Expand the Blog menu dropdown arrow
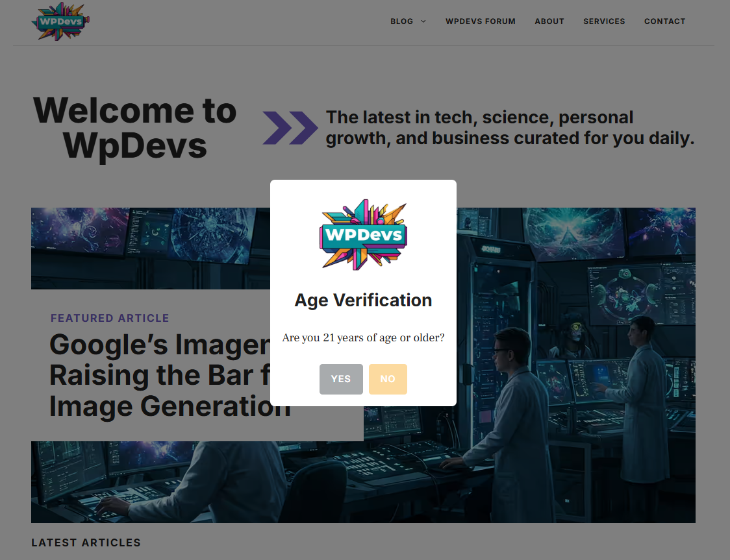Image resolution: width=730 pixels, height=560 pixels. coord(423,21)
